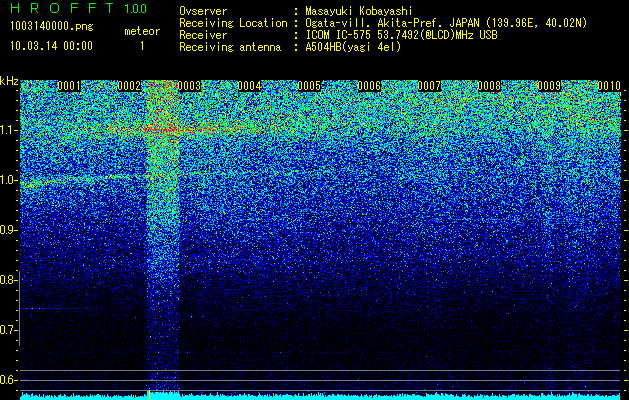Click time marker 0009

point(549,86)
